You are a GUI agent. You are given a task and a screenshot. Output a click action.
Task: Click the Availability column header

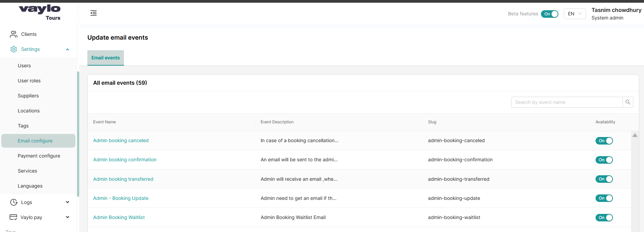pos(605,122)
